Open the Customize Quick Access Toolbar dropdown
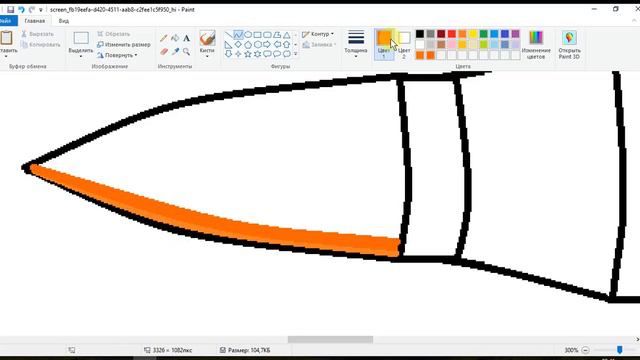This screenshot has height=360, width=640. pos(40,10)
